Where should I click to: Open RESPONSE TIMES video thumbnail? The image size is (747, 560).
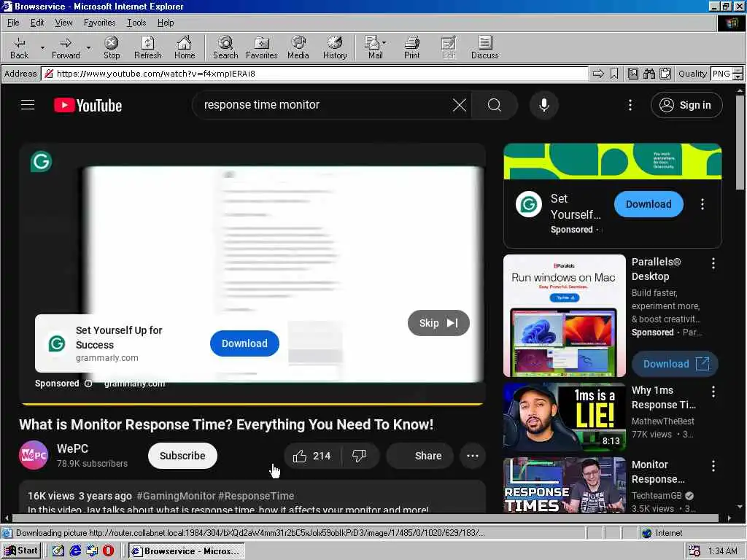tap(564, 485)
